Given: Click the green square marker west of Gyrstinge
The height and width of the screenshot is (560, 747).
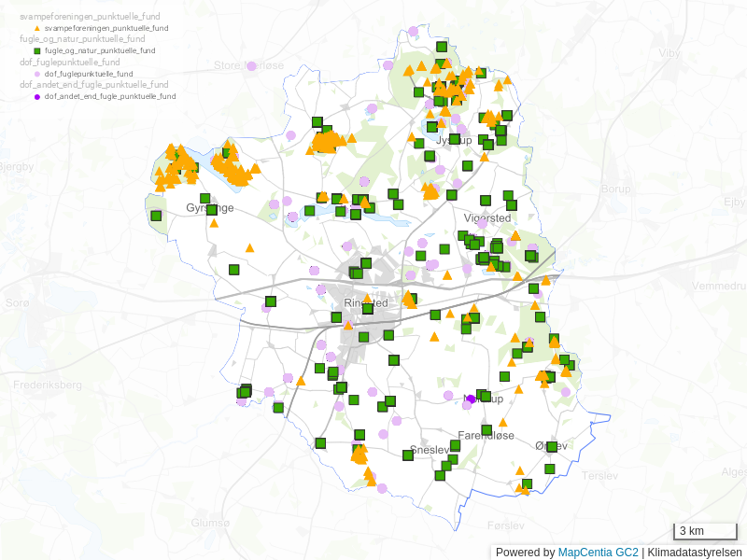Looking at the screenshot, I should 156,216.
